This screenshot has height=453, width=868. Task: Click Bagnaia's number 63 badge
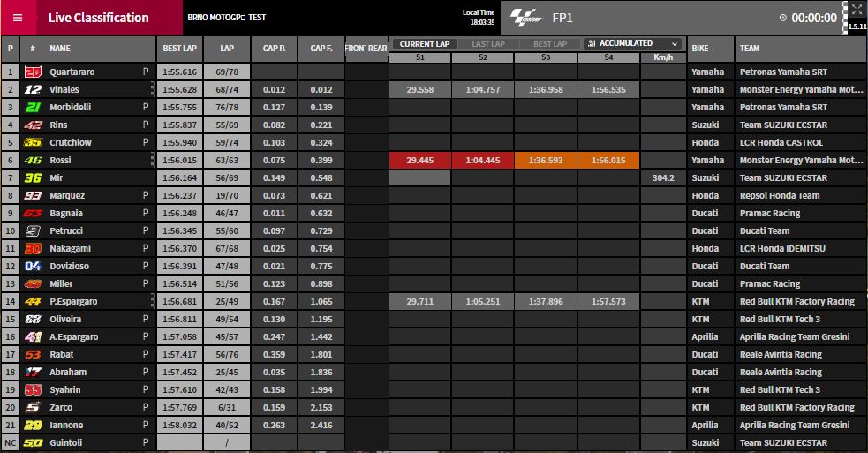[33, 213]
